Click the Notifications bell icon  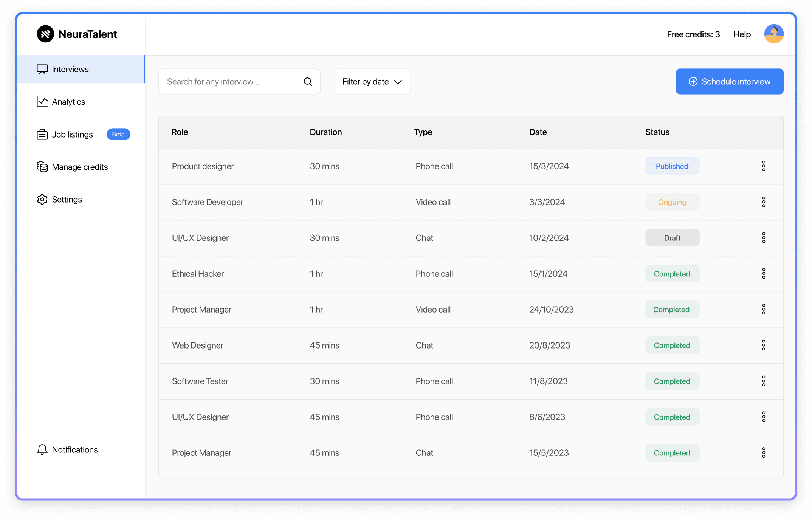point(42,449)
